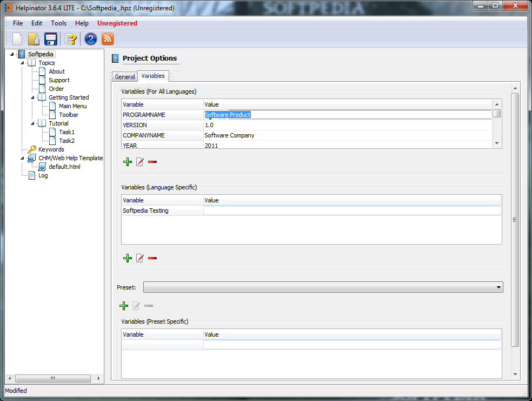532x401 pixels.
Task: Open the Help menu
Action: pyautogui.click(x=82, y=23)
